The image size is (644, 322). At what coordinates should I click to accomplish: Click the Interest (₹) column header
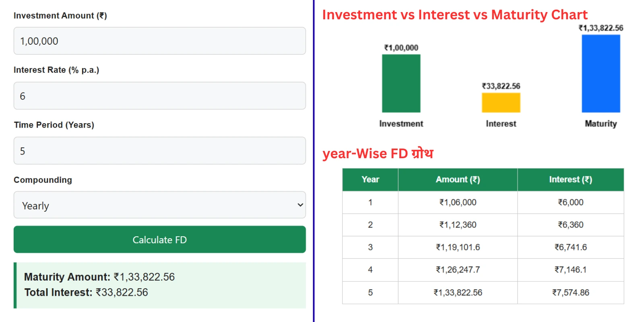pos(570,180)
